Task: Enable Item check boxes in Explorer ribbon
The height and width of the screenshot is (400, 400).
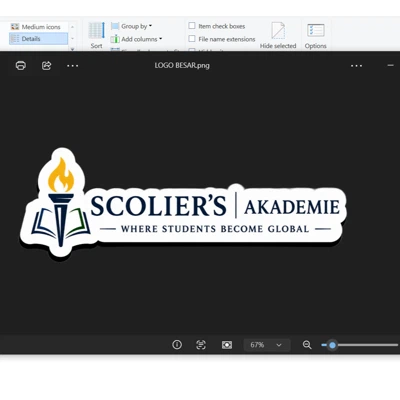Action: (x=192, y=26)
